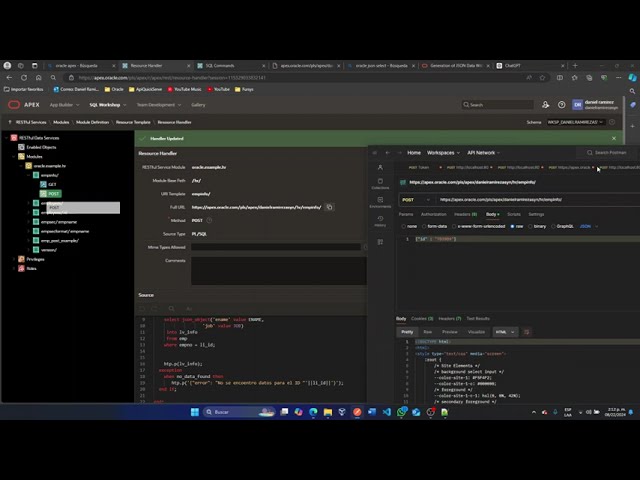The image size is (640, 480).
Task: Switch to request Headers (8) tab
Action: 465,214
